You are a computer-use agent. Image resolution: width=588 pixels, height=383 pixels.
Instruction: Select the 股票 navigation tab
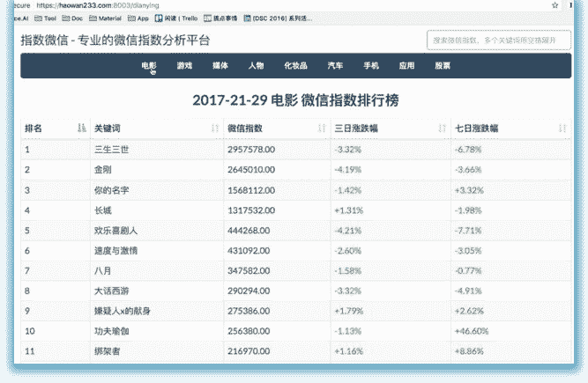443,66
